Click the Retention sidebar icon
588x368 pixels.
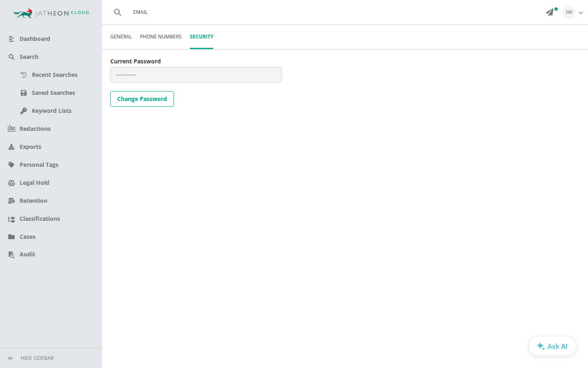pos(11,201)
